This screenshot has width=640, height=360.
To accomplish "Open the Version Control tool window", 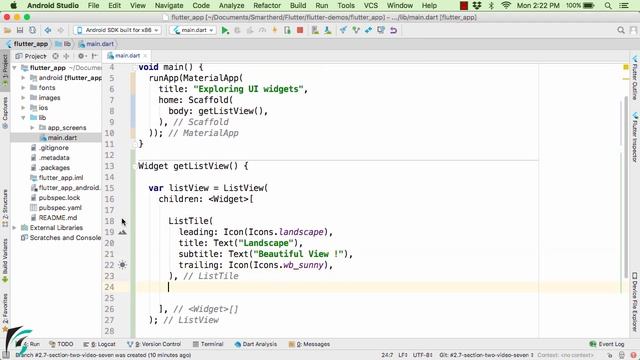I will 154,344.
